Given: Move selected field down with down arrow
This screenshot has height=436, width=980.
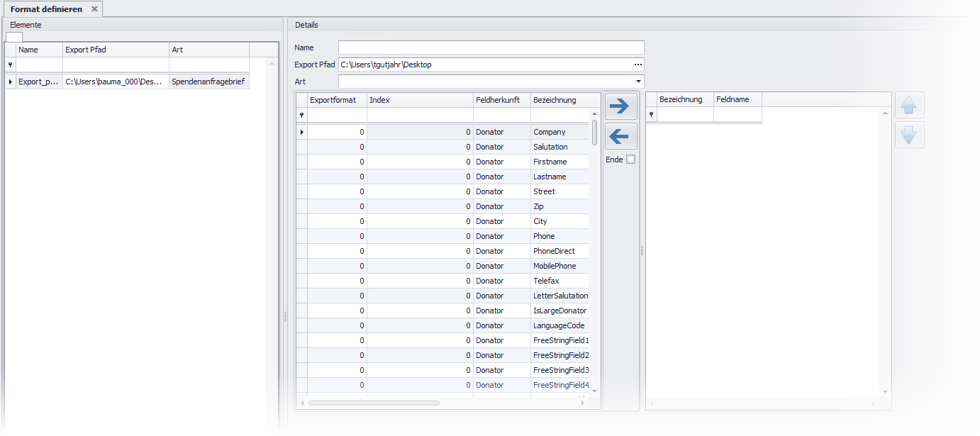Looking at the screenshot, I should (x=909, y=134).
